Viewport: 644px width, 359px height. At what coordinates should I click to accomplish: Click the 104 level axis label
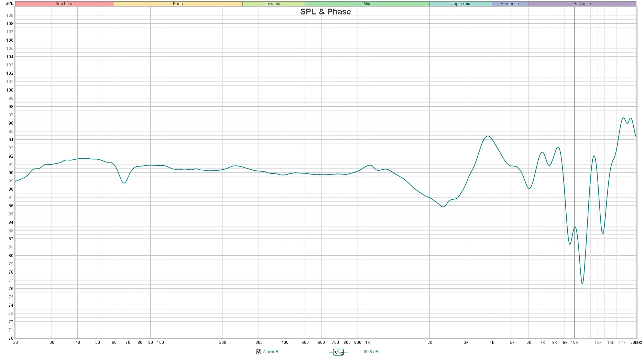(x=10, y=57)
